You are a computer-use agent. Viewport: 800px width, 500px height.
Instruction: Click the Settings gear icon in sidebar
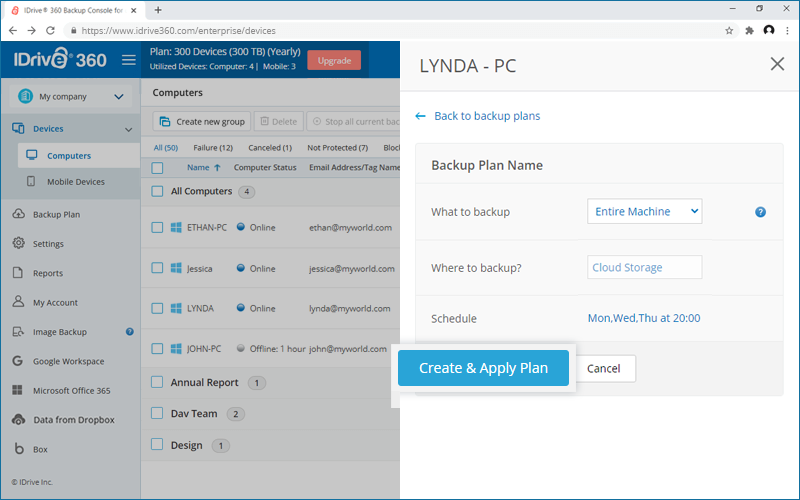click(18, 243)
